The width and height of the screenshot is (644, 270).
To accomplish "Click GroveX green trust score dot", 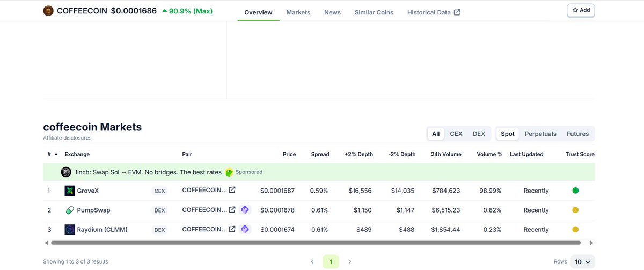I will coord(575,191).
